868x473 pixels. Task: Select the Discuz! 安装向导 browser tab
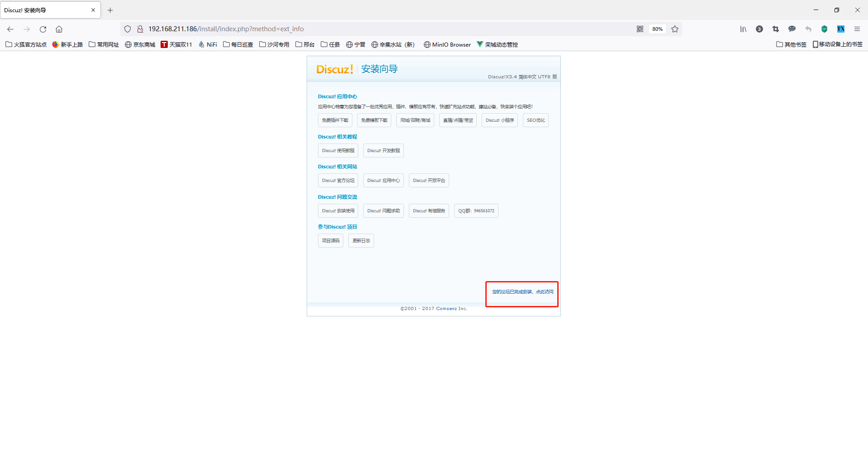point(50,10)
